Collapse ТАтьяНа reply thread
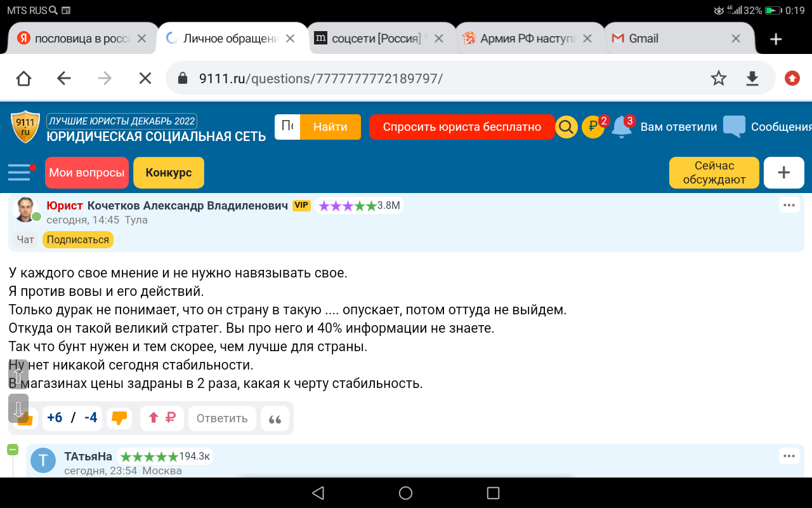 13,450
